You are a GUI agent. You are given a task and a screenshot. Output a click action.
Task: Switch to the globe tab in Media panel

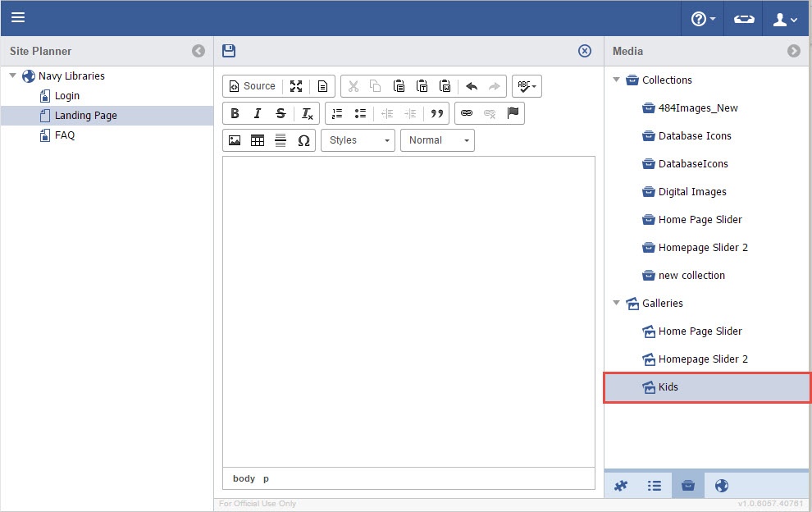click(722, 485)
